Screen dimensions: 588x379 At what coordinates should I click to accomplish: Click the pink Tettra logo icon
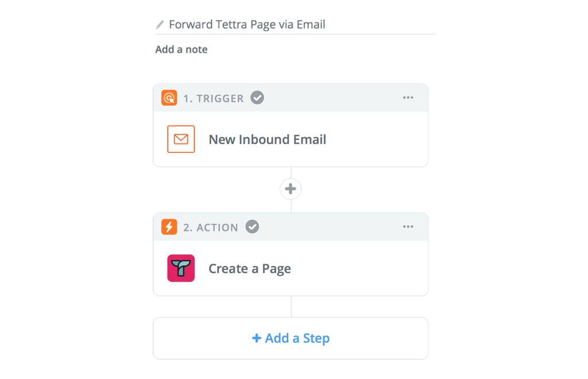pyautogui.click(x=181, y=268)
